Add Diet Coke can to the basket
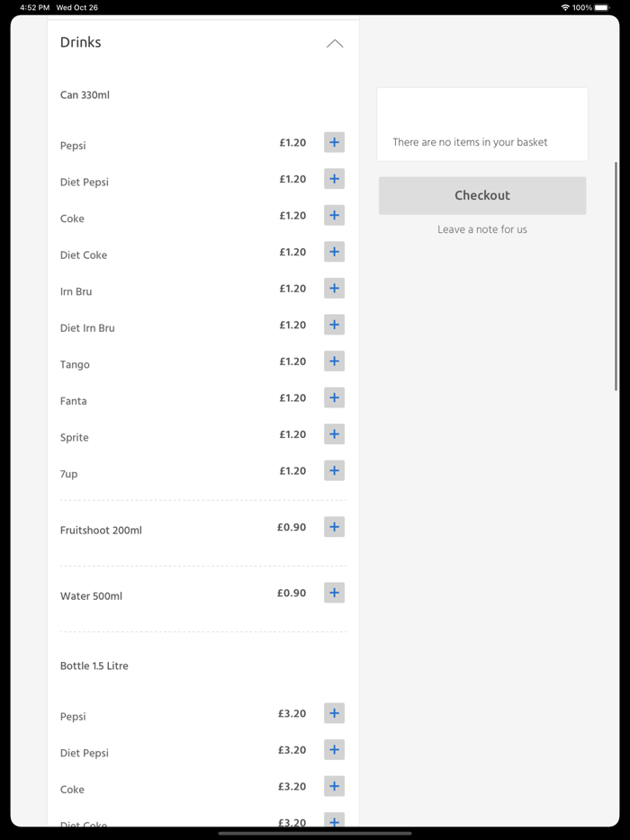This screenshot has height=840, width=630. pyautogui.click(x=334, y=252)
